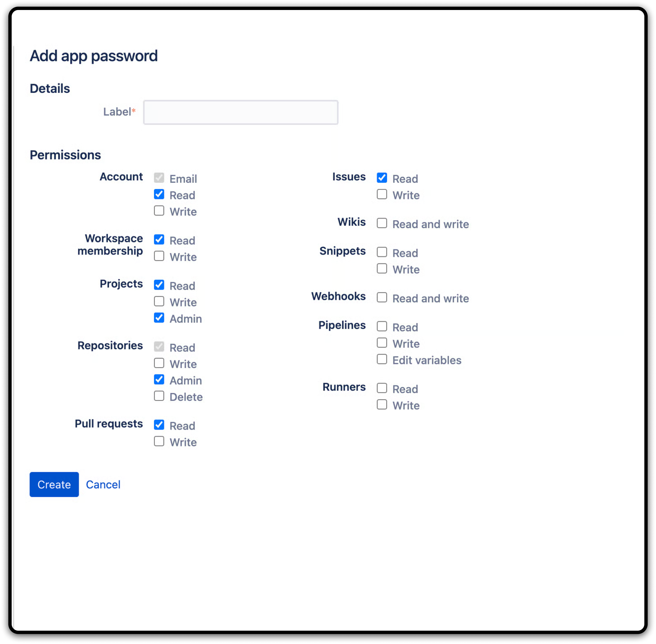Click the Cancel link
The height and width of the screenshot is (644, 656).
click(x=103, y=484)
